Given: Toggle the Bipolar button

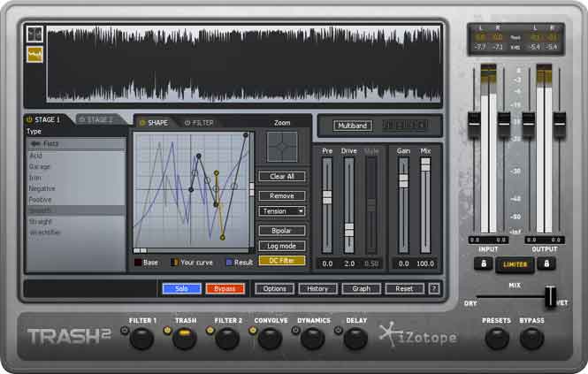Looking at the screenshot, I should 282,231.
